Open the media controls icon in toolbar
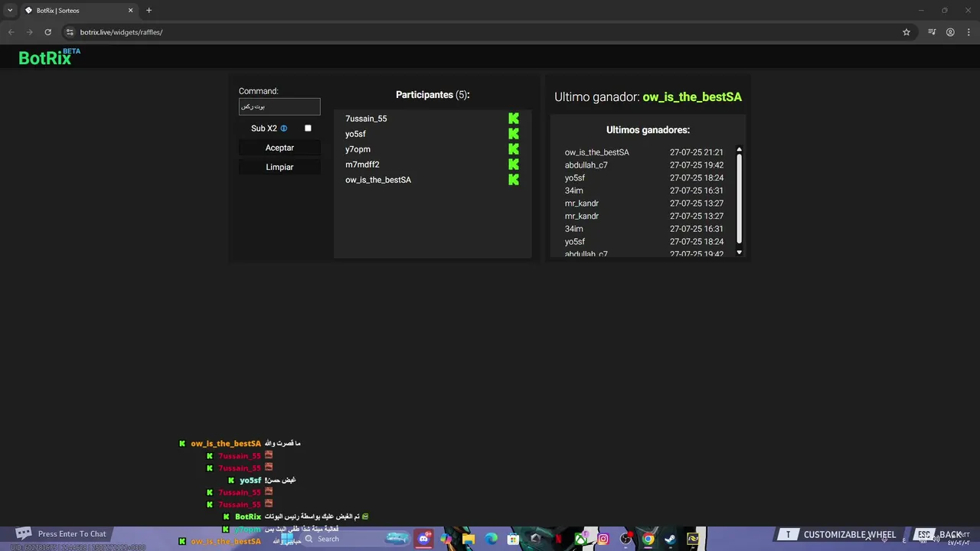This screenshot has width=980, height=551. pyautogui.click(x=932, y=32)
